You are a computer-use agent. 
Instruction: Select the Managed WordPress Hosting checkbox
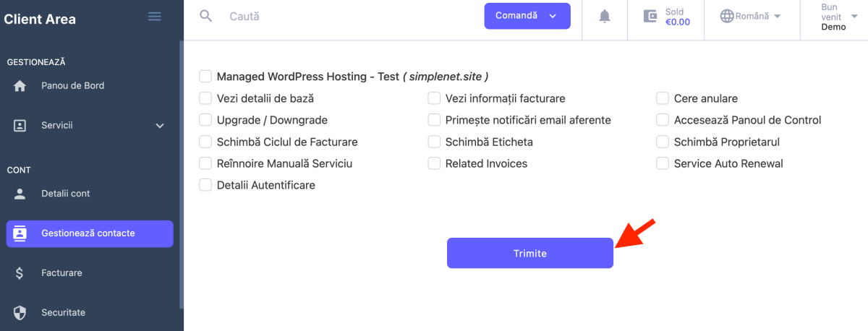pos(205,76)
